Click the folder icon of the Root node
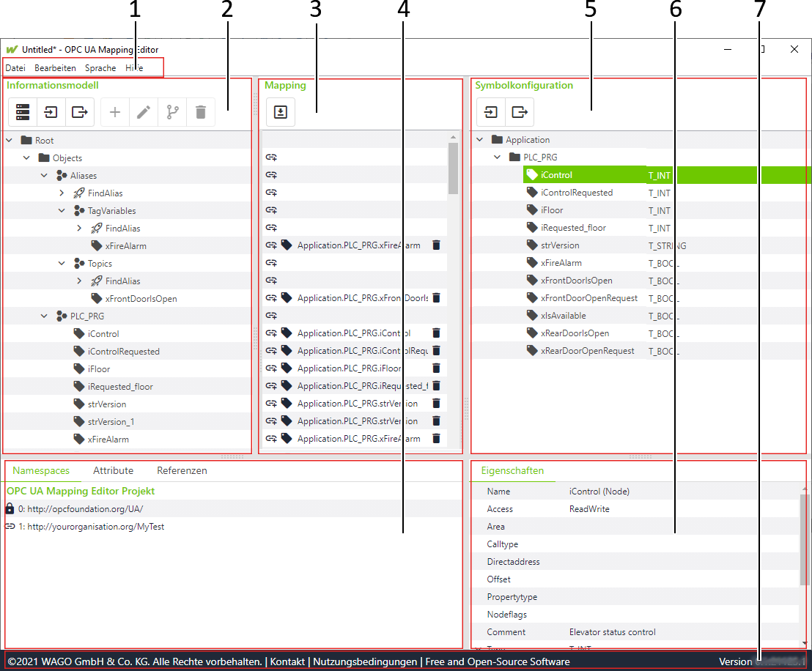This screenshot has height=671, width=812. [x=27, y=141]
